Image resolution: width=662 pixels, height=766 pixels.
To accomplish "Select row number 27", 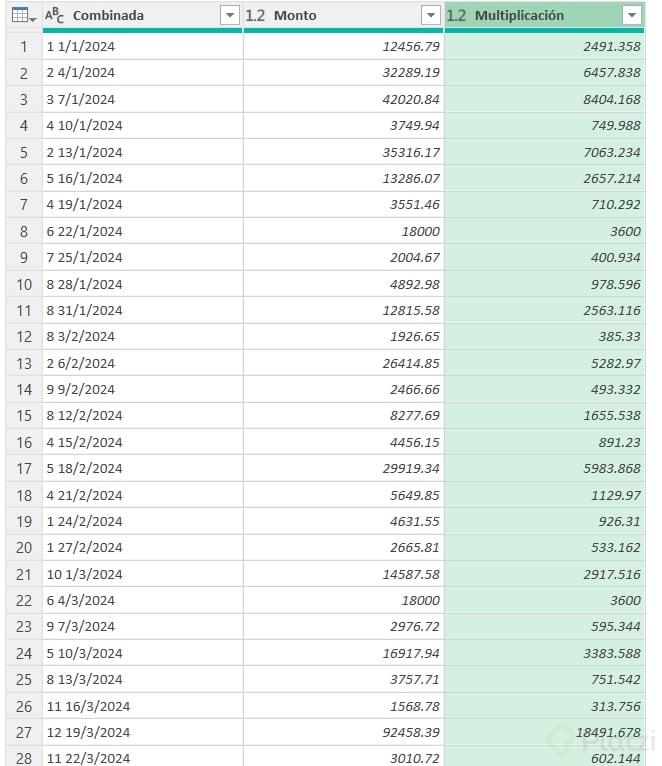I will click(x=23, y=732).
